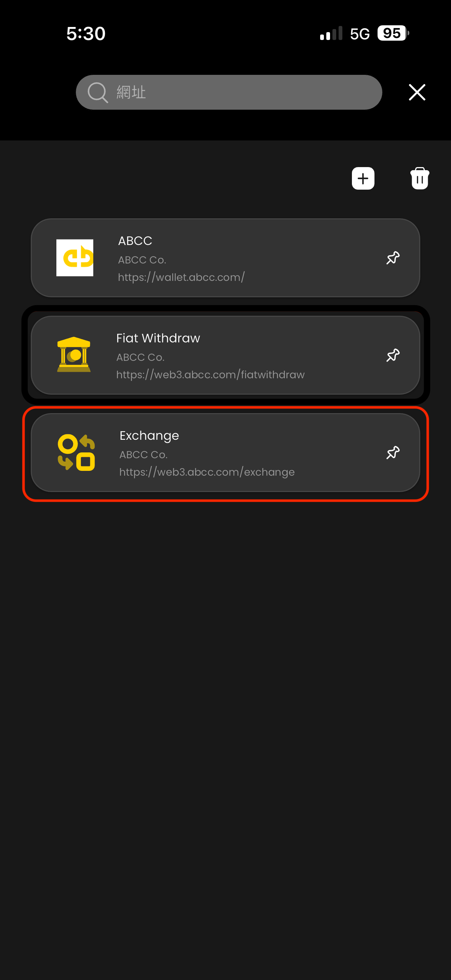Pin the Fiat Withdraw entry
The height and width of the screenshot is (980, 451).
[393, 355]
